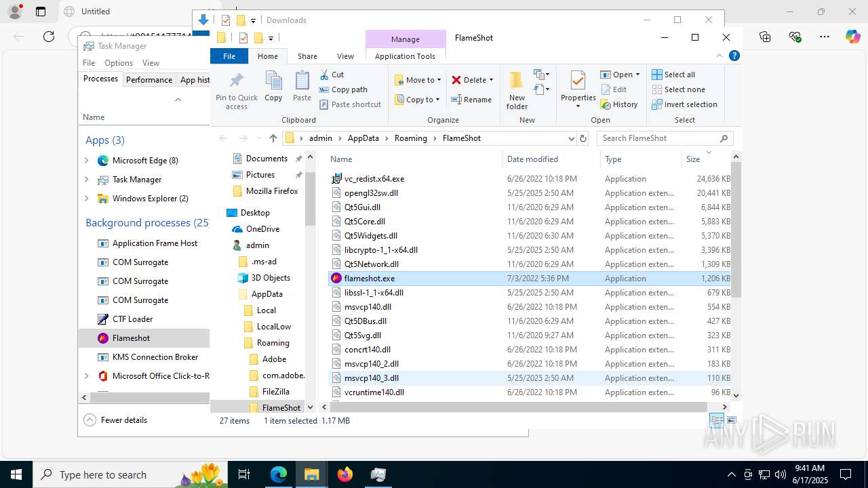Expand Windows Explorer (2) process group
Image resolution: width=868 pixels, height=488 pixels.
[x=86, y=199]
